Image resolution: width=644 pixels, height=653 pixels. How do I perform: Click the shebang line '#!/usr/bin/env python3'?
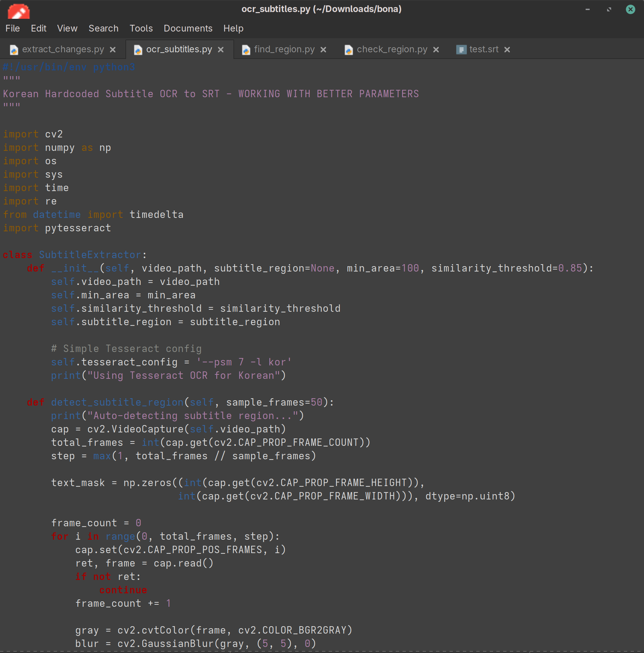pyautogui.click(x=69, y=67)
